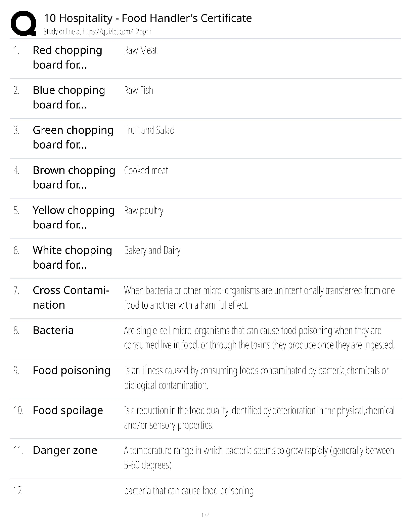Click the 'Cooked meat' definition
Image resolution: width=411 pixels, height=532 pixels.
point(146,171)
